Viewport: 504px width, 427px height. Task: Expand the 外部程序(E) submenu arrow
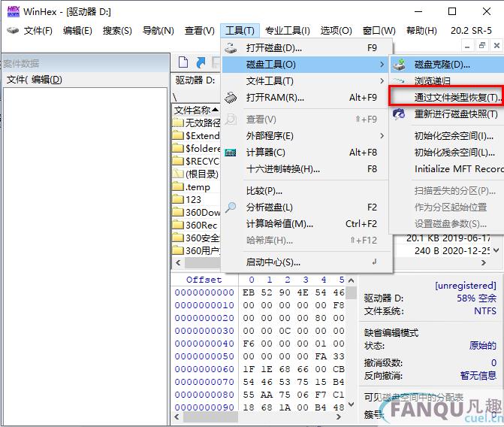click(x=382, y=136)
